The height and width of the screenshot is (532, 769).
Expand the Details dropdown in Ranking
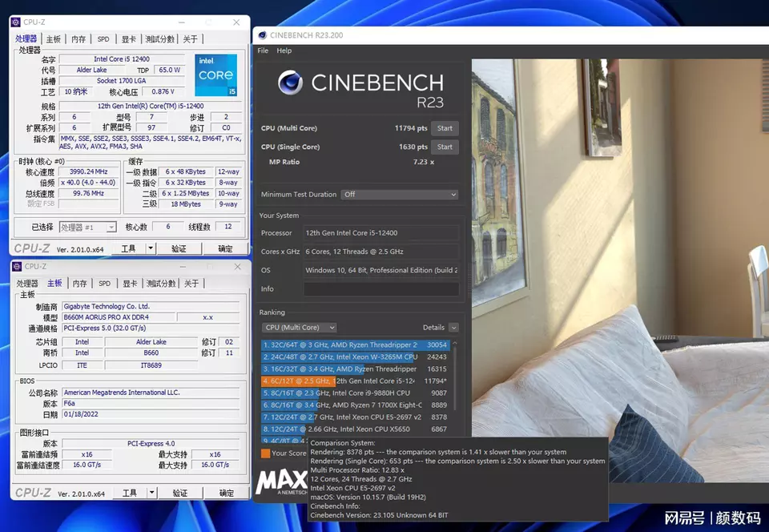[x=453, y=328]
